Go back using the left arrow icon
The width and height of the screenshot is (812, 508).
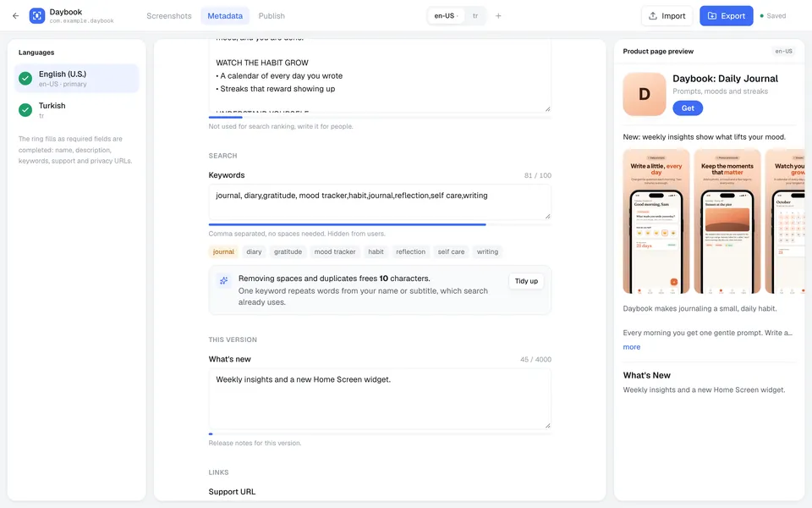15,15
